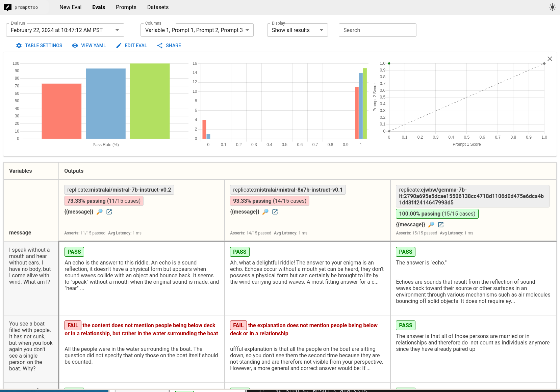
Task: Click the promptfoo logo icon
Action: [7, 7]
